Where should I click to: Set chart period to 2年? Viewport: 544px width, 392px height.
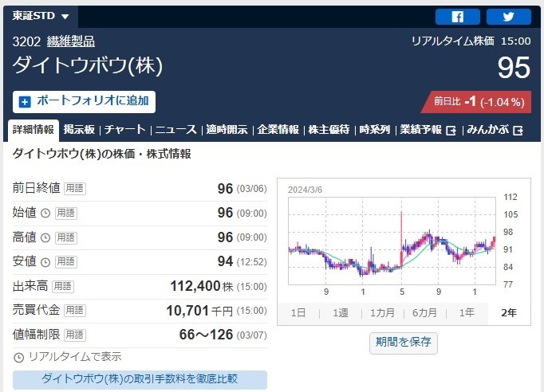pos(509,313)
